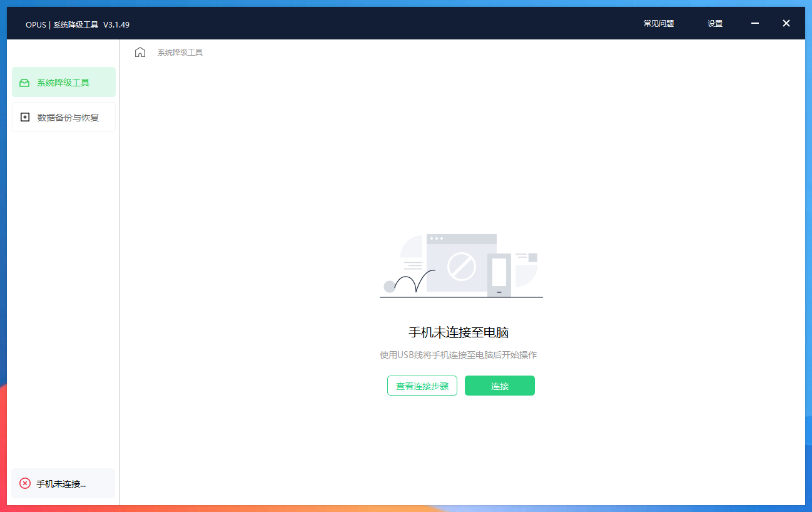Click the 手机未连接至电脑 heading

click(x=458, y=332)
